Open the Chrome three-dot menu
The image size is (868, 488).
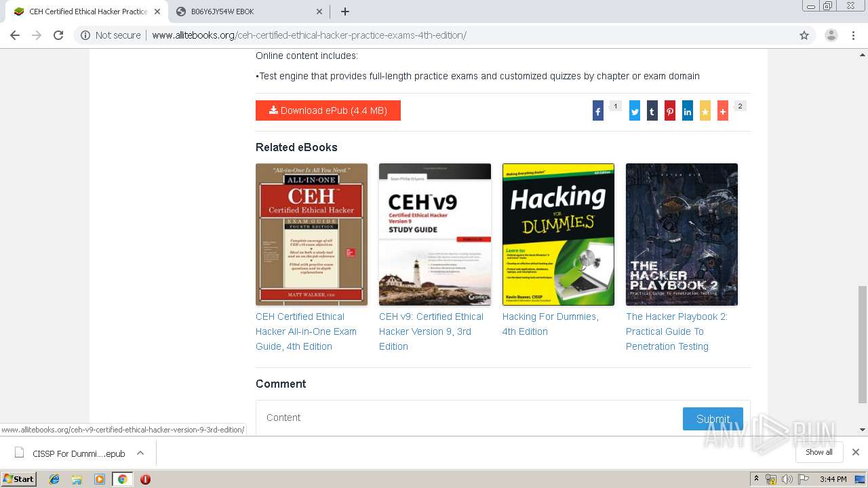click(x=854, y=35)
